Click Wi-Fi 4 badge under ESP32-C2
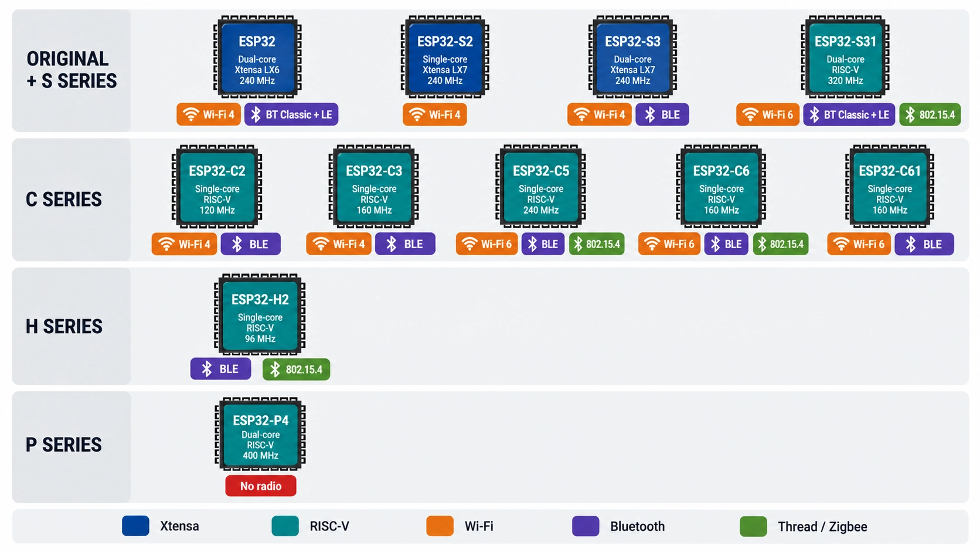This screenshot has height=552, width=980. (x=185, y=244)
